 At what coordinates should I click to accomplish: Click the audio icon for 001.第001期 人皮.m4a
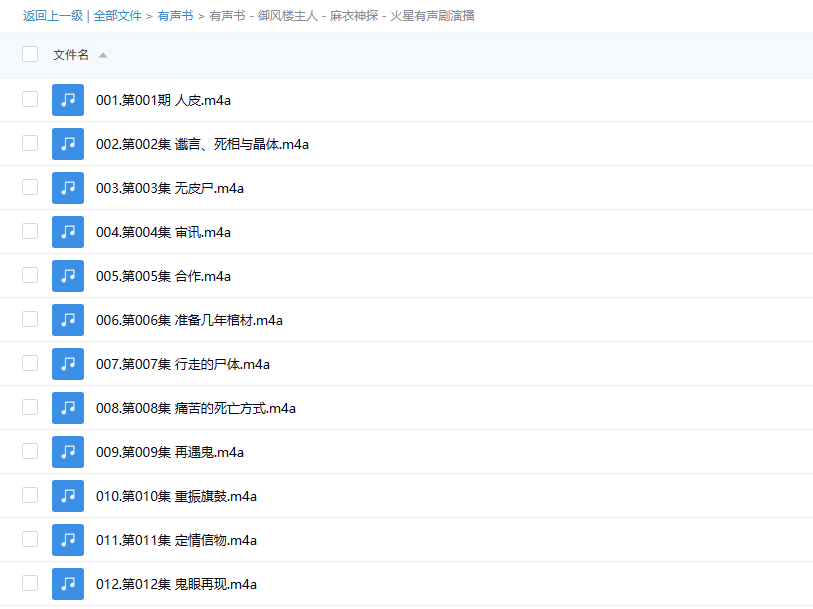(68, 100)
